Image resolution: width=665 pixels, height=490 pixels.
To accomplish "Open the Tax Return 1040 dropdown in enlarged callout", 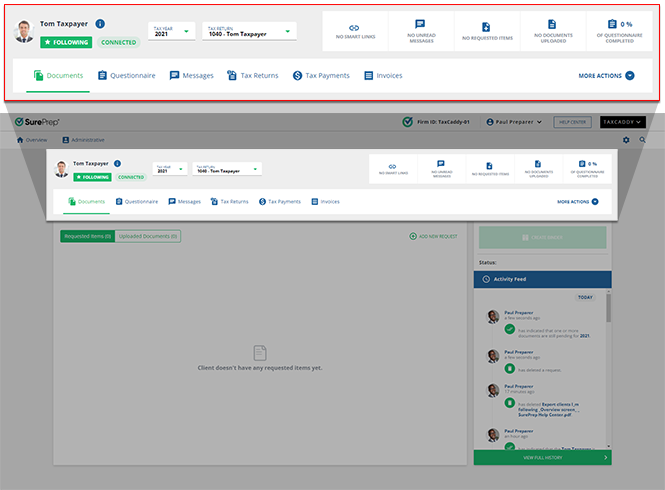I will click(249, 31).
